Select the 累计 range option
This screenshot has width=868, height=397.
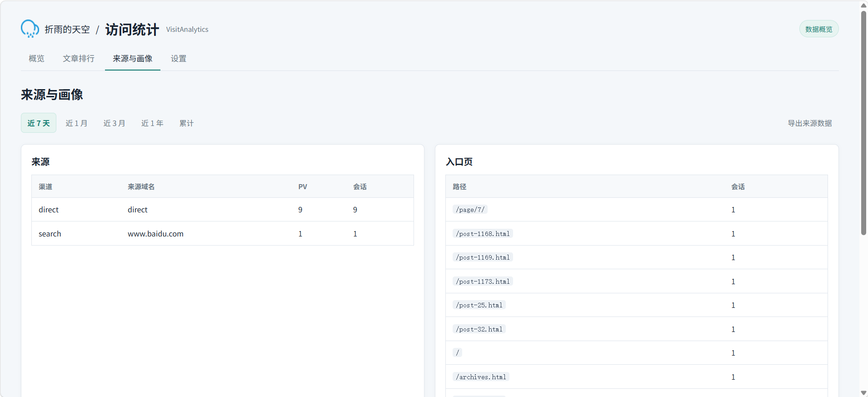[x=186, y=123]
